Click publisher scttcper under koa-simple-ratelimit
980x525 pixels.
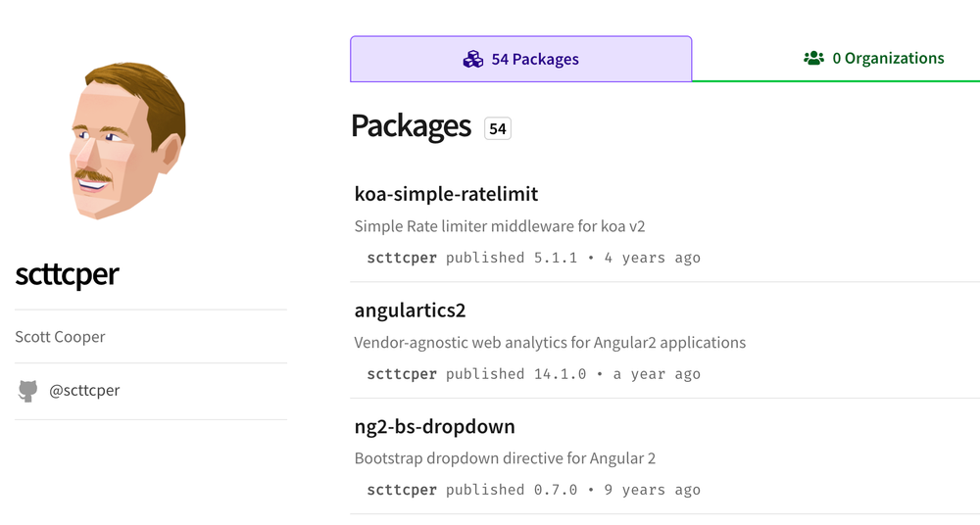tap(402, 258)
